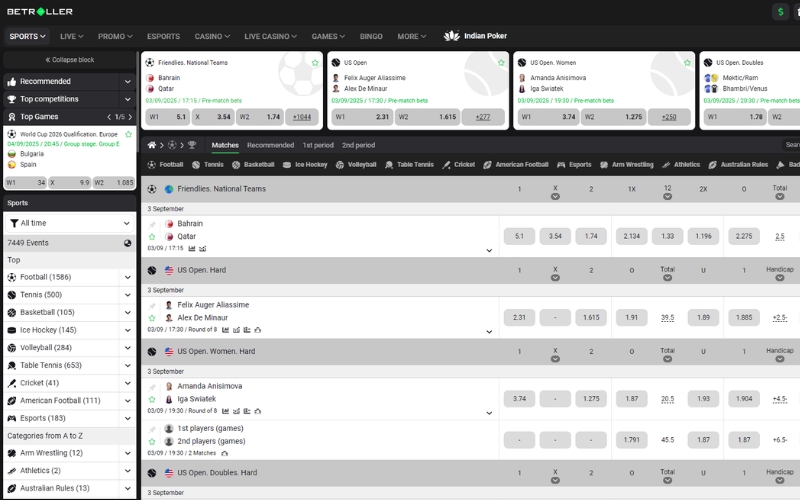Image resolution: width=800 pixels, height=500 pixels.
Task: Open Indian Poker lotus icon link
Action: point(452,36)
